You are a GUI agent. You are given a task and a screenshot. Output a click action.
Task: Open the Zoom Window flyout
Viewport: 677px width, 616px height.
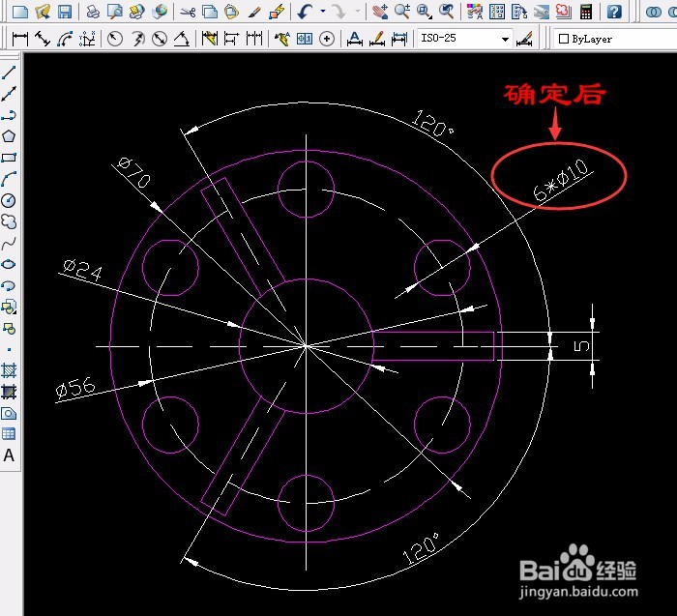[425, 12]
